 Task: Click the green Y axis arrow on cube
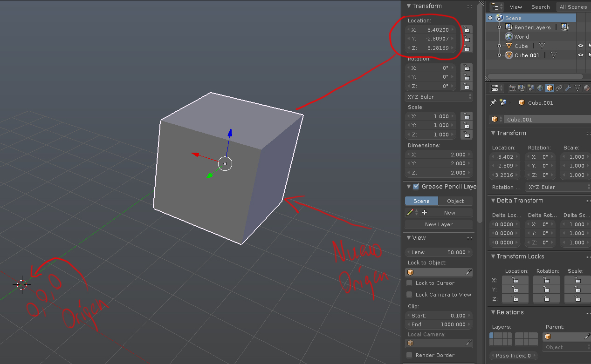pyautogui.click(x=210, y=175)
